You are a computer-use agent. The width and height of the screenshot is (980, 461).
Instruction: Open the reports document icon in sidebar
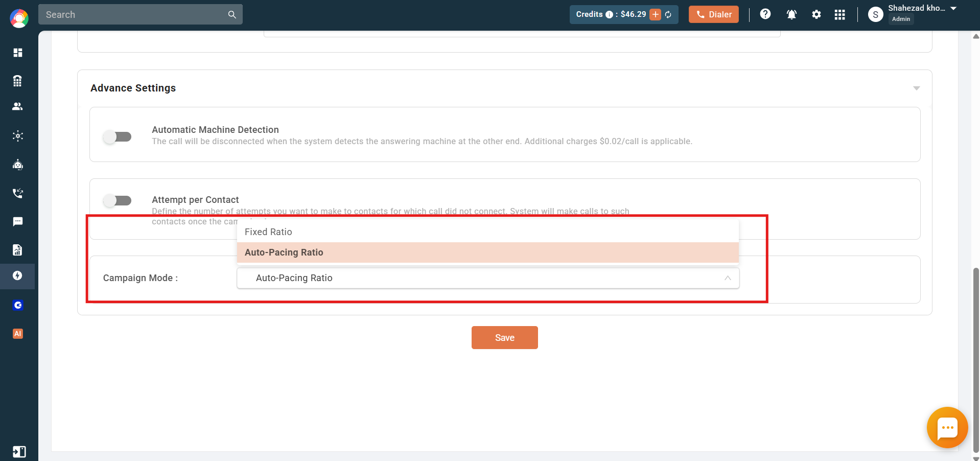[18, 250]
